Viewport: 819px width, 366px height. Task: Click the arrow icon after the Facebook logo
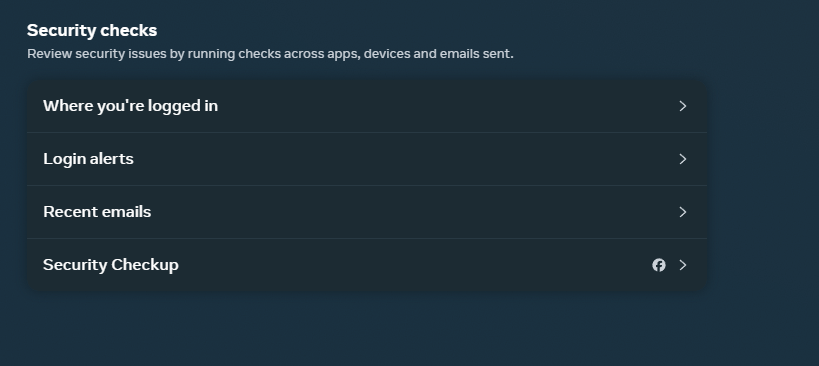(683, 265)
